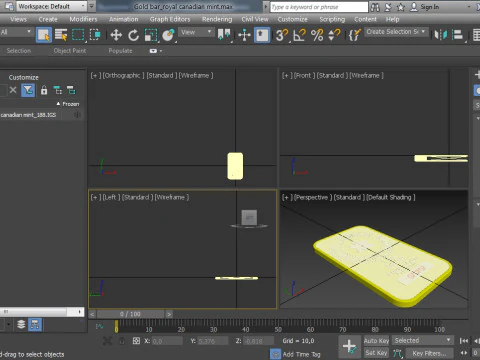Open the Help menu

pos(392,19)
